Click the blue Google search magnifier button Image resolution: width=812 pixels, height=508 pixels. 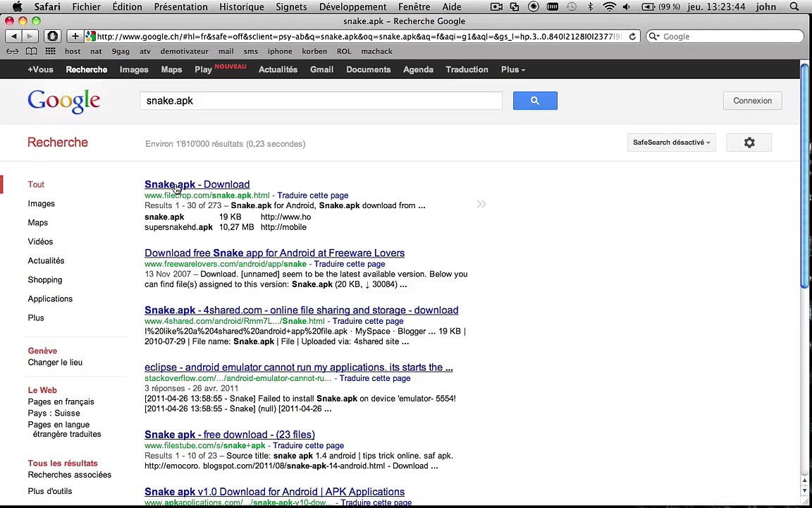click(x=535, y=101)
